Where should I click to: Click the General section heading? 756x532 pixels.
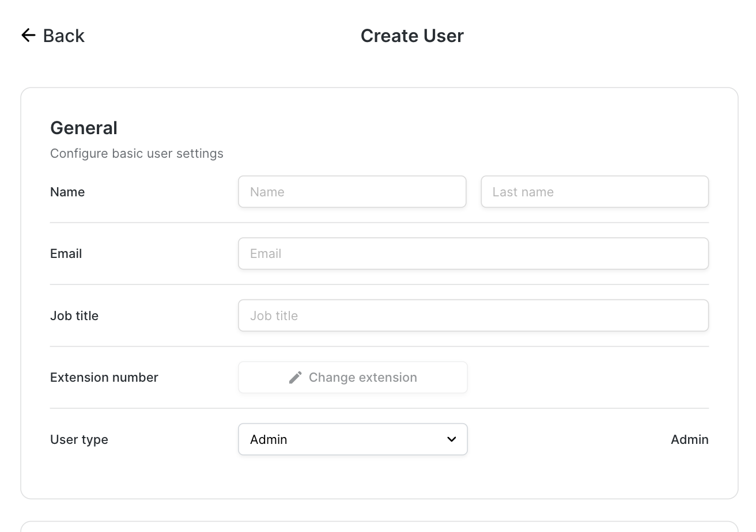tap(84, 128)
